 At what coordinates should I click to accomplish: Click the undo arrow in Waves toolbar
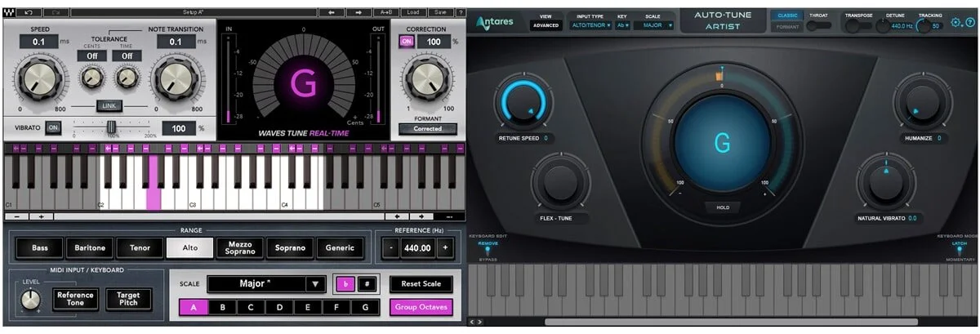coord(29,13)
